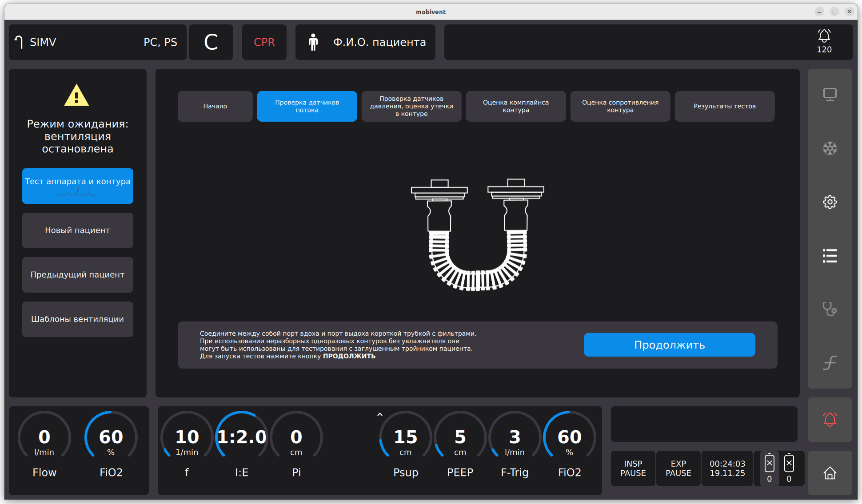The height and width of the screenshot is (504, 862).
Task: Expand settings with the chevron above Psup
Action: coord(379,414)
